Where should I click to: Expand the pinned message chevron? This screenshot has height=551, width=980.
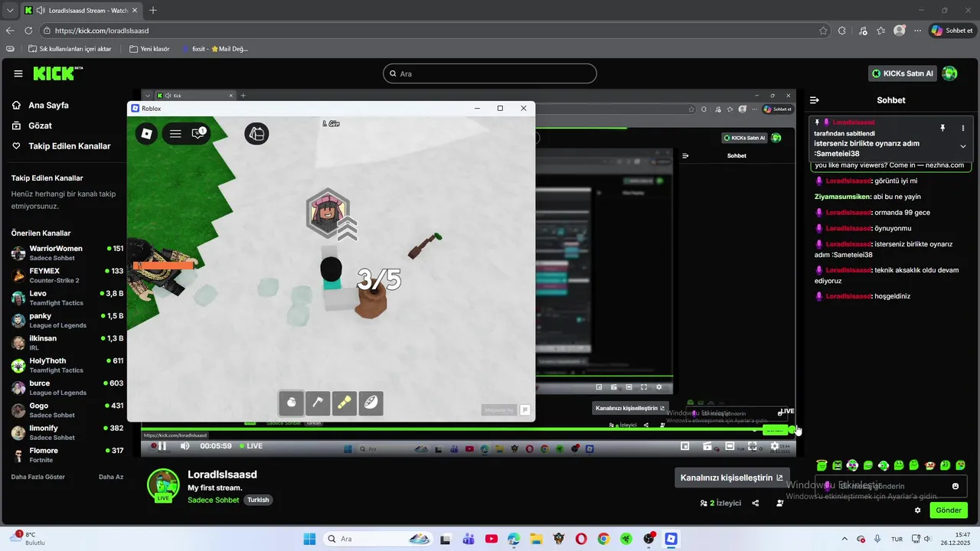point(963,146)
